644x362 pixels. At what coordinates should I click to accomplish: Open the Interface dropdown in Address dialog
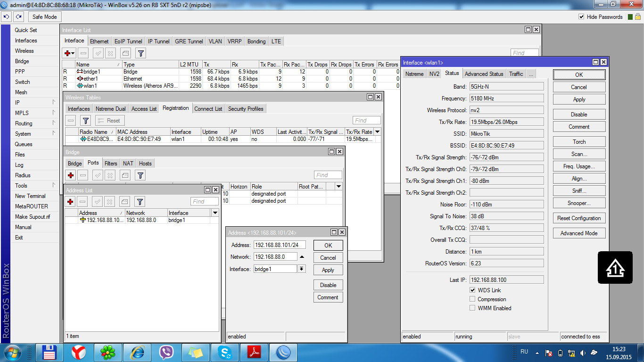(302, 269)
